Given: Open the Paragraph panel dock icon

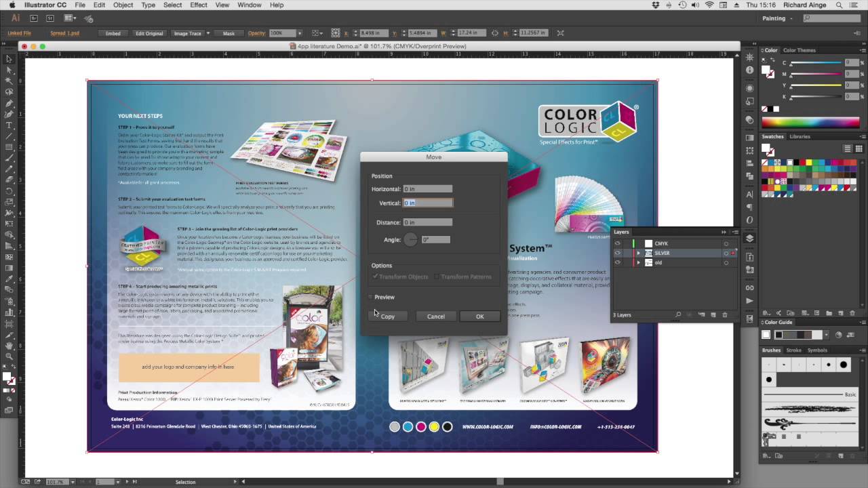Looking at the screenshot, I should [749, 207].
